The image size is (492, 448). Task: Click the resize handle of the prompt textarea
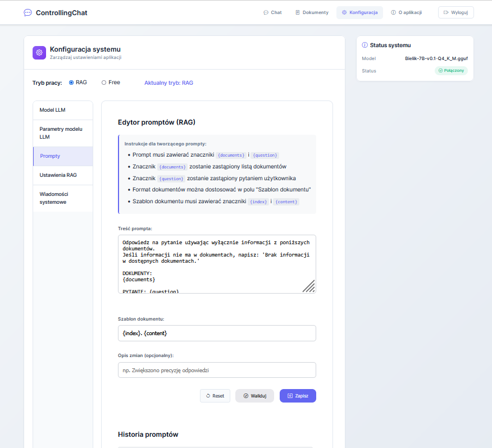pyautogui.click(x=309, y=286)
